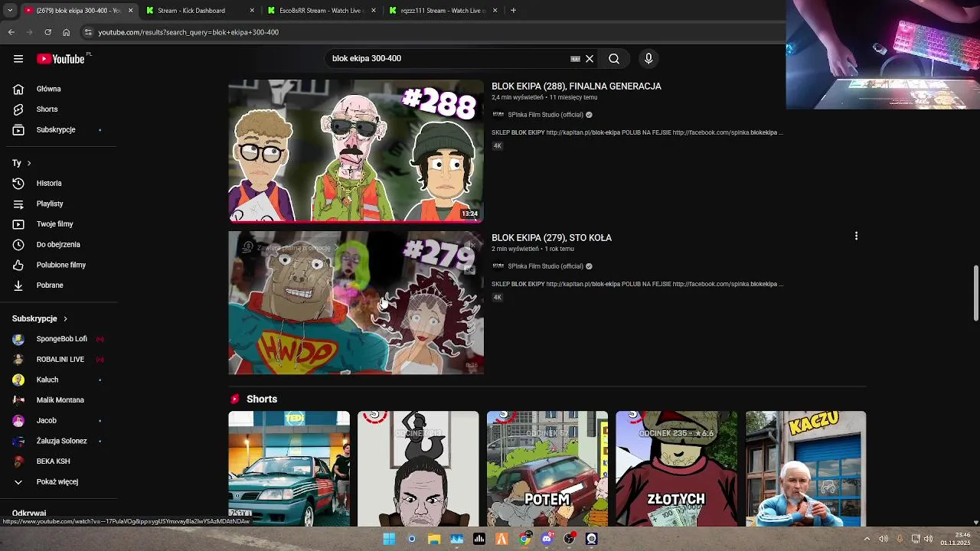Open the Short labeled POTEM
The image size is (980, 551).
coord(547,468)
